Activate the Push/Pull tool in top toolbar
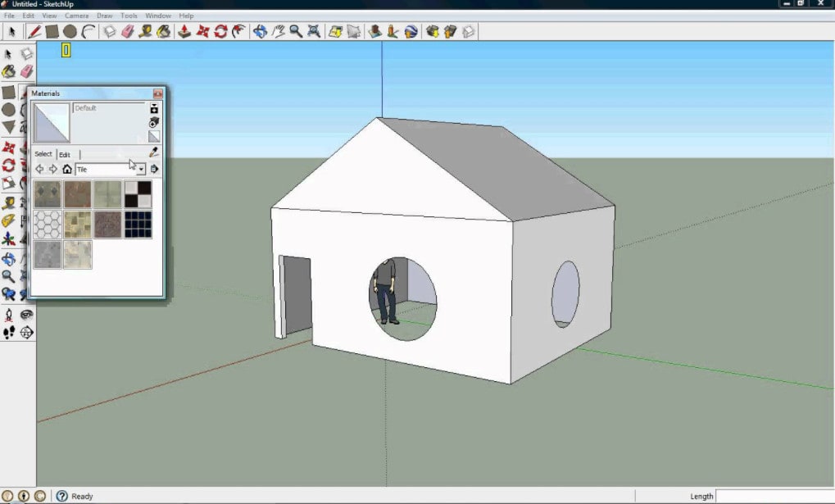This screenshot has height=504, width=835. (x=184, y=32)
